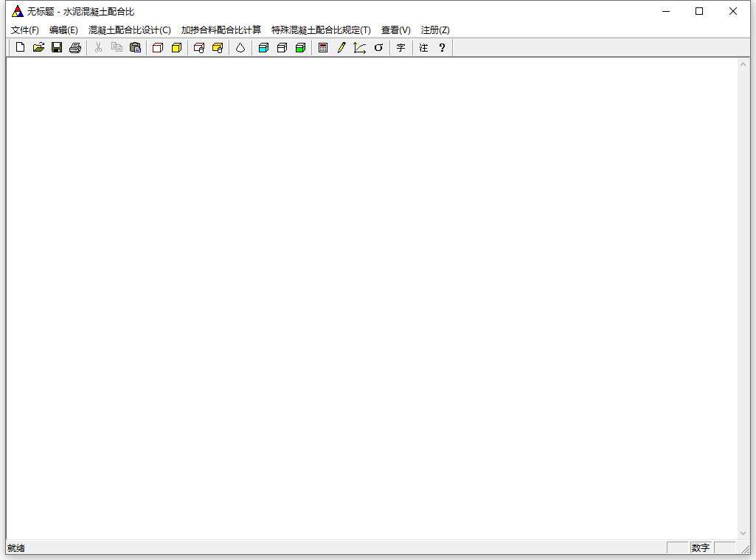
Task: Click the cyan cube icon
Action: click(263, 47)
